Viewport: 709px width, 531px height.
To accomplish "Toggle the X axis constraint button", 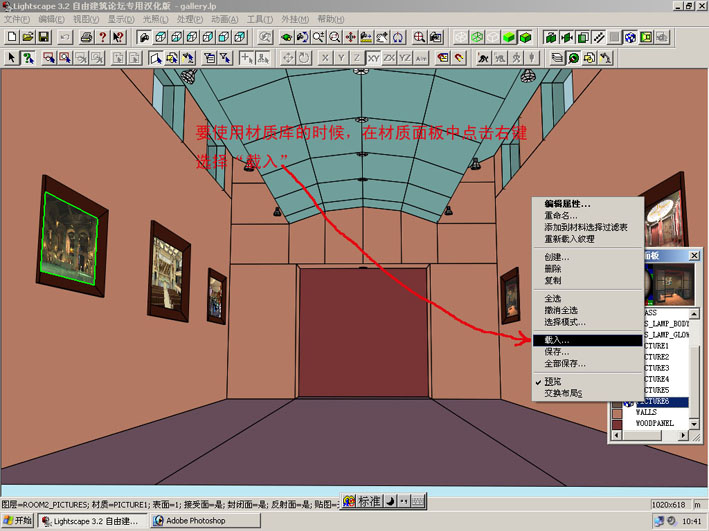I will click(x=325, y=58).
